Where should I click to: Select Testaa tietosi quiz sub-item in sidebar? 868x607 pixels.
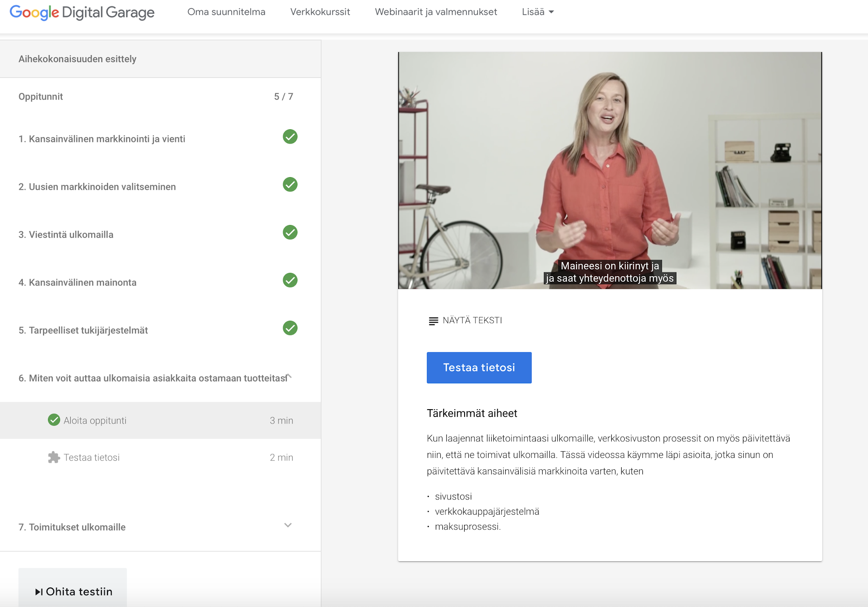click(x=160, y=457)
